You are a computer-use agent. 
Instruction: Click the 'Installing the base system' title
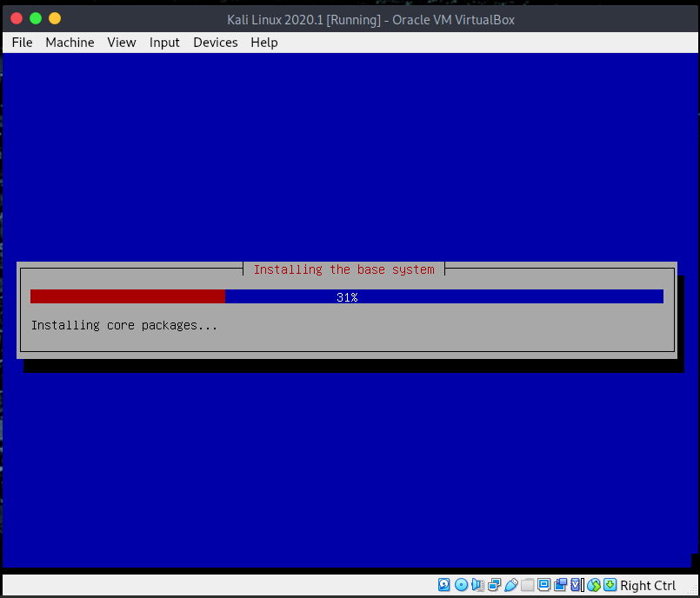click(343, 269)
